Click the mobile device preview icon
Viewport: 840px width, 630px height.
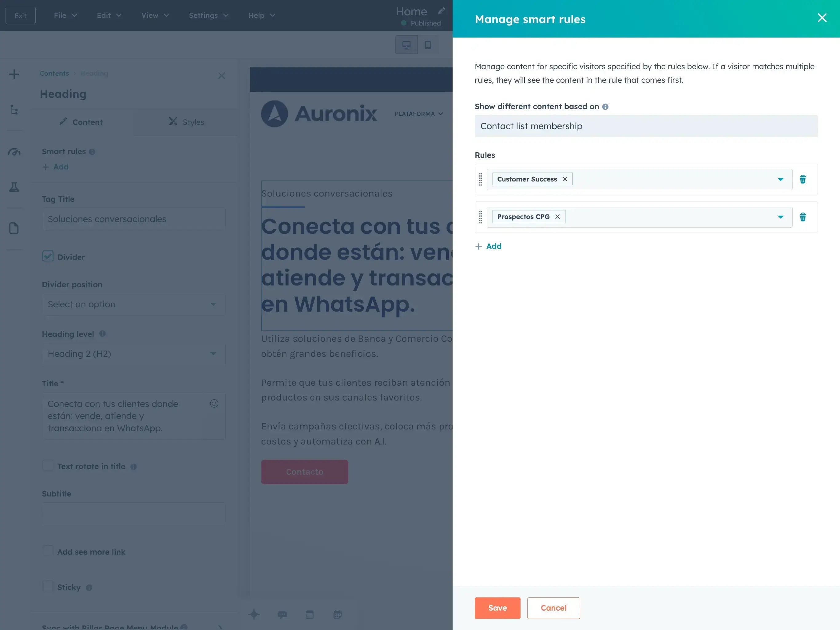428,45
